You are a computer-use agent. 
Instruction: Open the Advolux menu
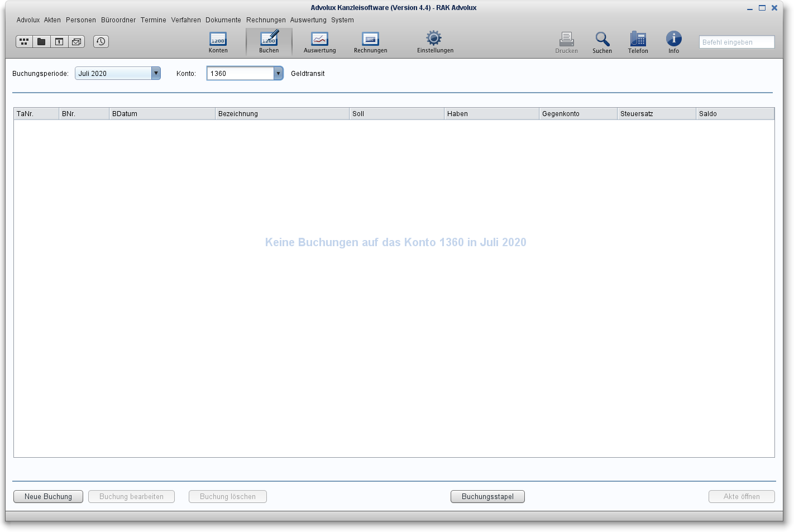coord(28,20)
